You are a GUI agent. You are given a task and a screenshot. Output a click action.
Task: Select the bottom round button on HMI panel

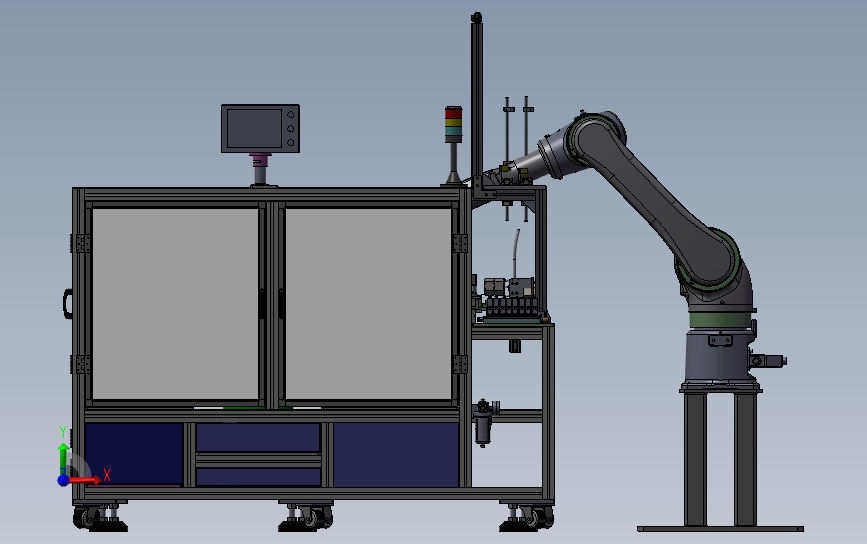tap(291, 143)
